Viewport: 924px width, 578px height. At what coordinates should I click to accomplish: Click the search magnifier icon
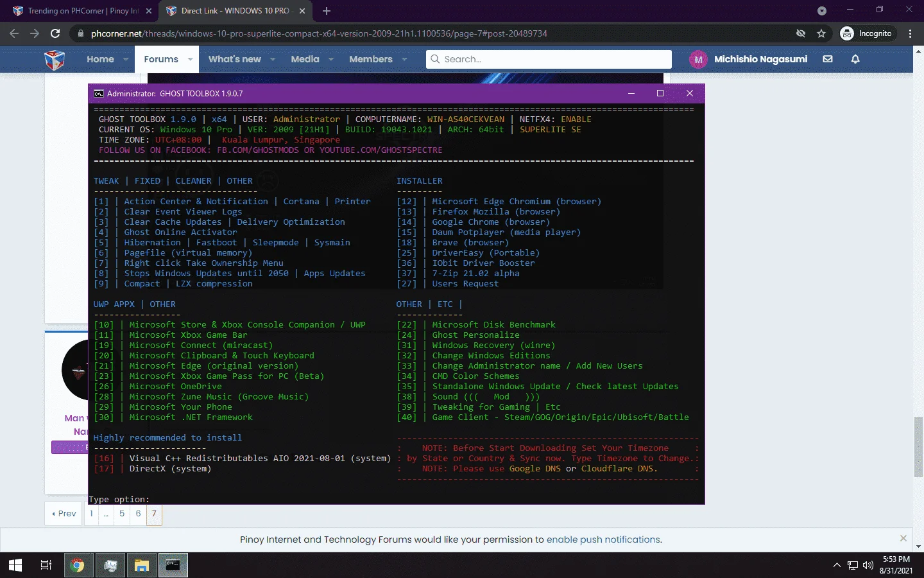point(435,59)
